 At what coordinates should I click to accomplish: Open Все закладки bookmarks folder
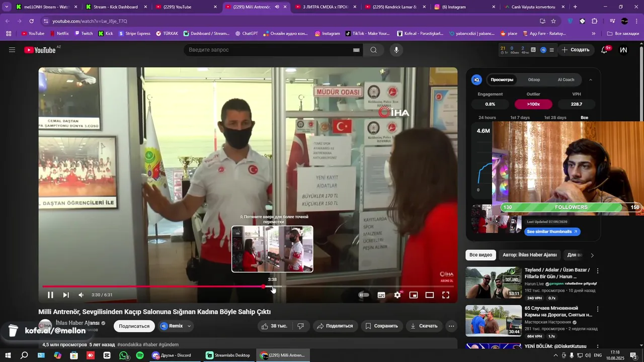tap(623, 34)
